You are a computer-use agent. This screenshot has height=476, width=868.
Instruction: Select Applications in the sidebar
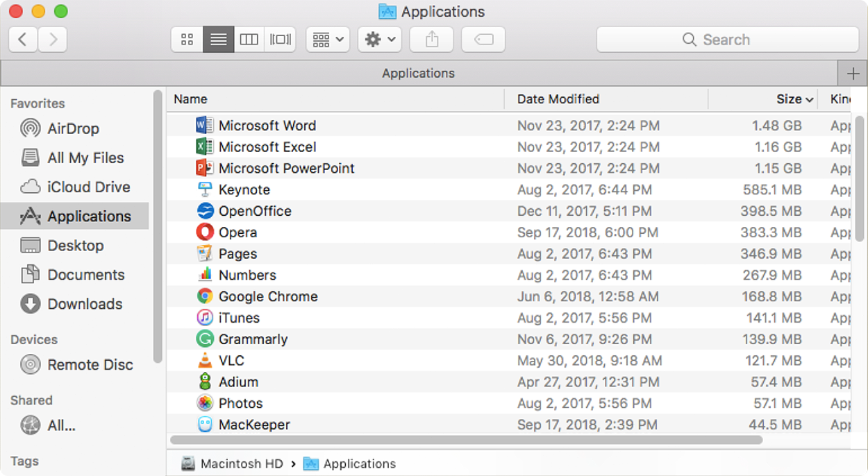coord(75,216)
